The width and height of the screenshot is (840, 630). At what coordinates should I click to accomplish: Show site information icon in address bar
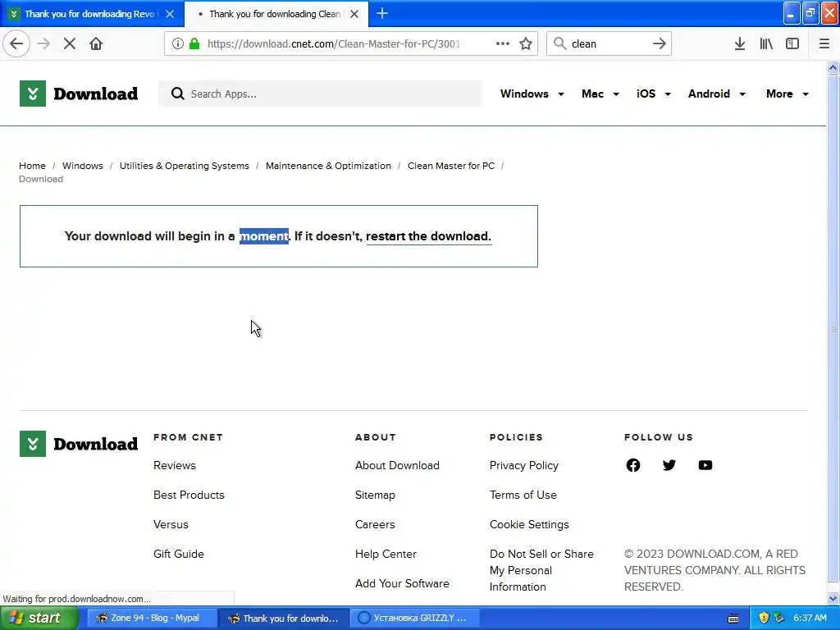tap(178, 43)
